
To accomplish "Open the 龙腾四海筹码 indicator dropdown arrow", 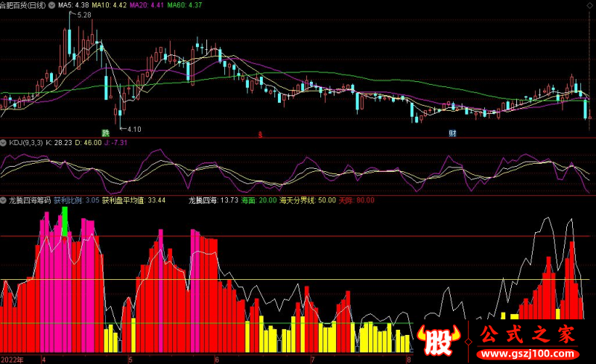I will click(x=4, y=200).
